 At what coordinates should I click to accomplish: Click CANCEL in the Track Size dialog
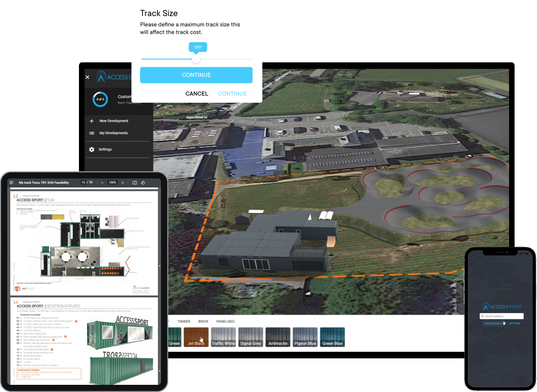point(197,93)
